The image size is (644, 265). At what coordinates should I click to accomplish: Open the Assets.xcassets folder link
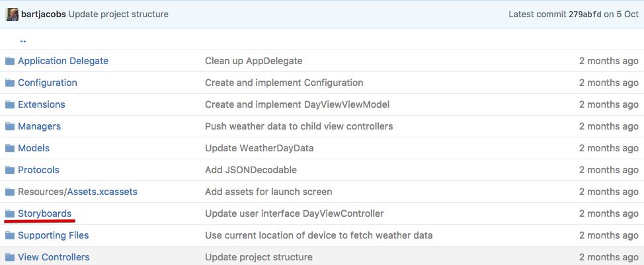pyautogui.click(x=102, y=192)
